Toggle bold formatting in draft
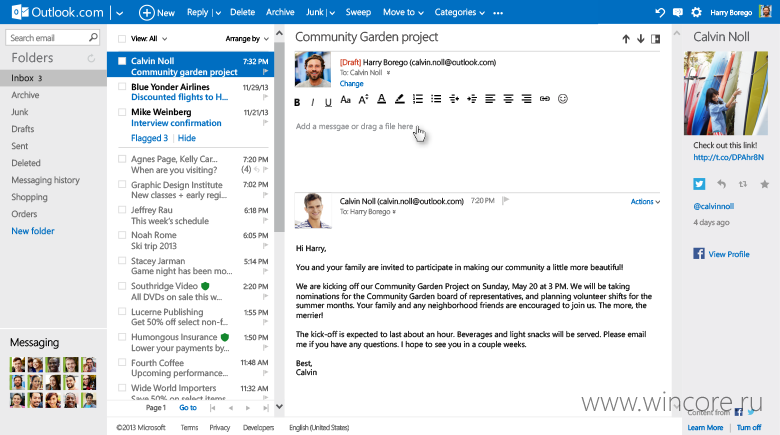The width and height of the screenshot is (780, 435). (x=297, y=102)
